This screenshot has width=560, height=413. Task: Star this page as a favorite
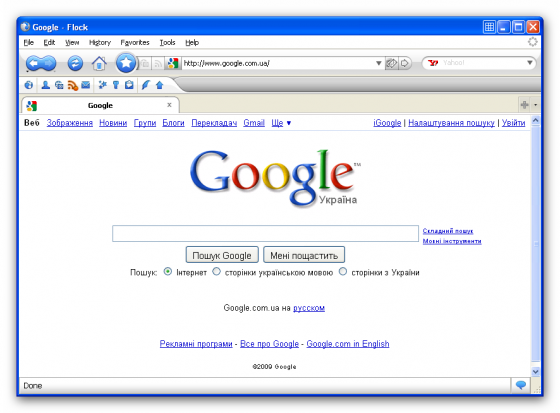[126, 63]
